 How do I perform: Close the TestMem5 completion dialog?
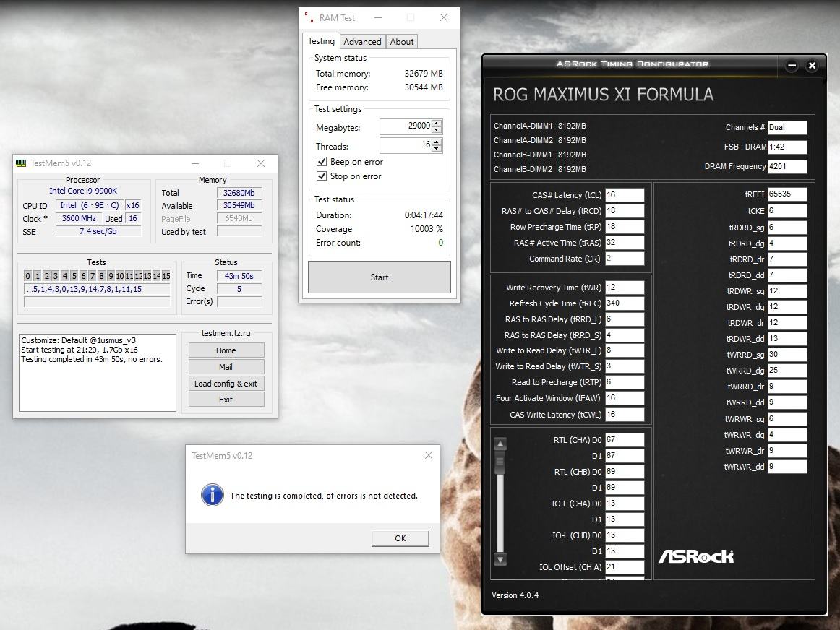(x=429, y=455)
